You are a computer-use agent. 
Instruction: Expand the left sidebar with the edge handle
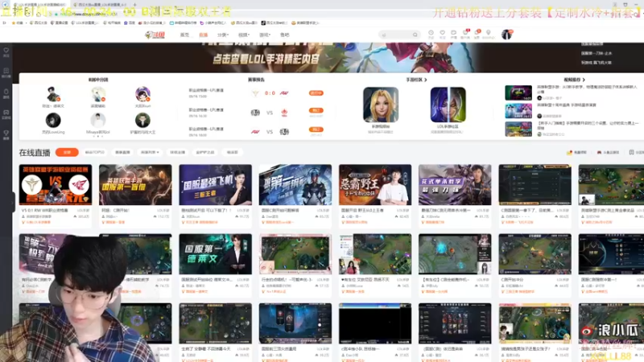tap(13, 202)
